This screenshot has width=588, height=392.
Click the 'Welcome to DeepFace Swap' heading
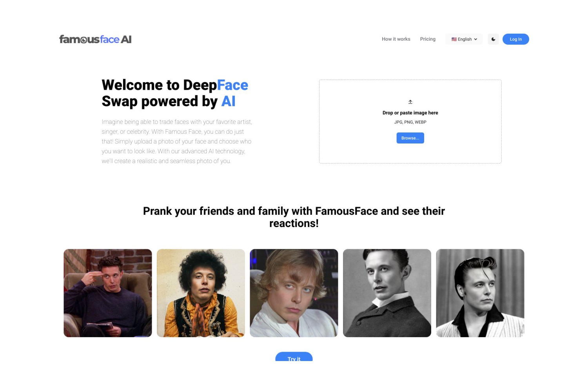[175, 93]
